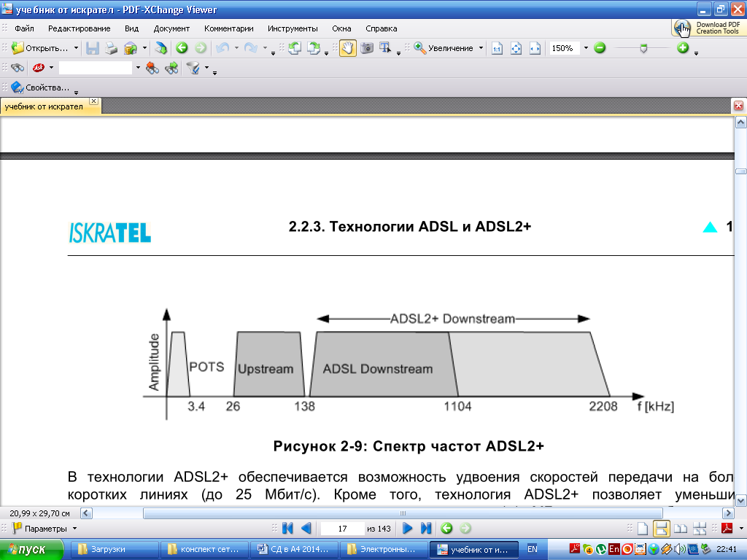Expand the 150% zoom level dropdown
This screenshot has width=747, height=560.
(585, 48)
